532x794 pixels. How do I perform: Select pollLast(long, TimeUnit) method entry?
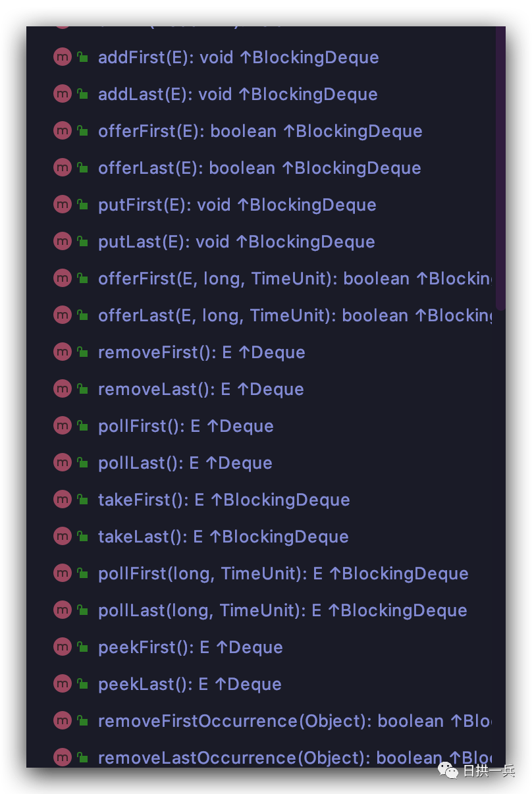pyautogui.click(x=282, y=610)
